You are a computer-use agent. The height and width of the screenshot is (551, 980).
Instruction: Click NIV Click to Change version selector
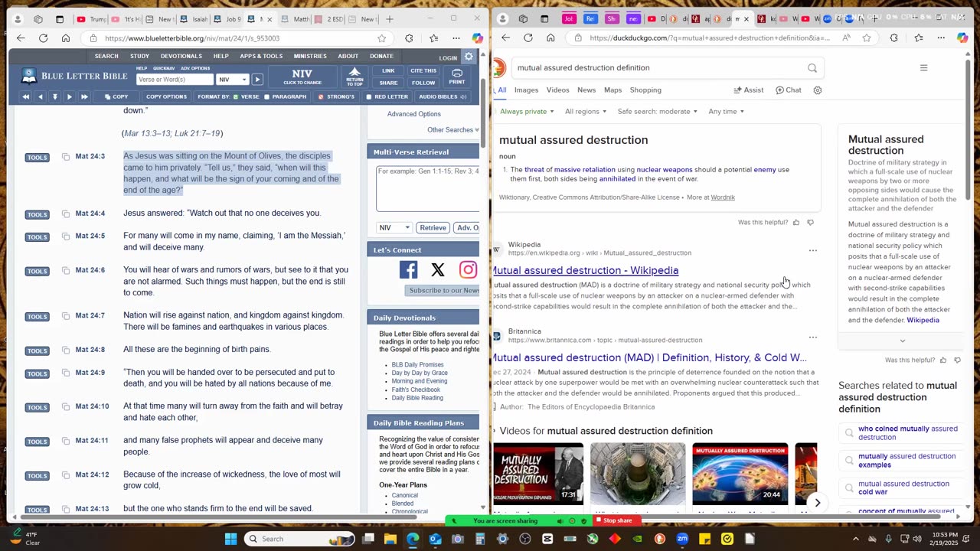[x=302, y=77]
